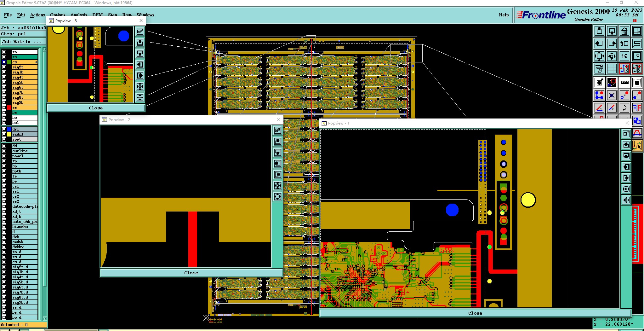Click the feature selection arrow icon

(599, 83)
